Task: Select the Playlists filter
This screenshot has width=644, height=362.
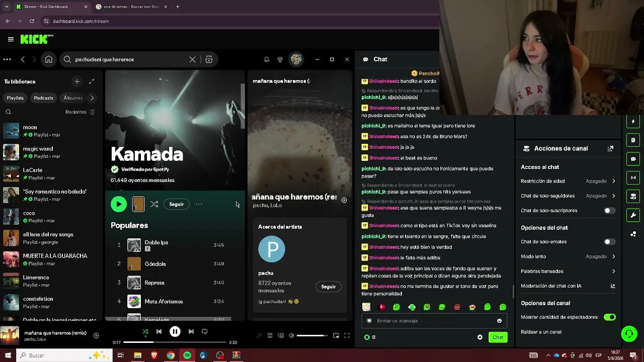Action: (15, 98)
